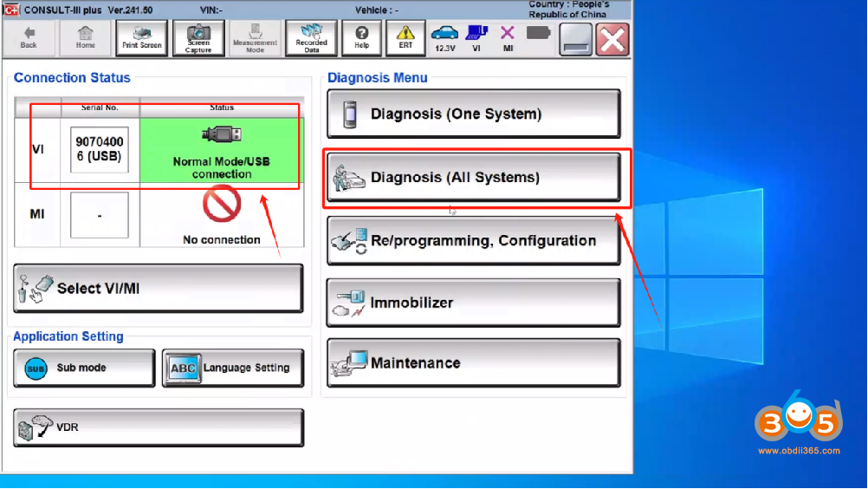Open the Maintenance menu
This screenshot has height=489, width=868.
tap(473, 363)
